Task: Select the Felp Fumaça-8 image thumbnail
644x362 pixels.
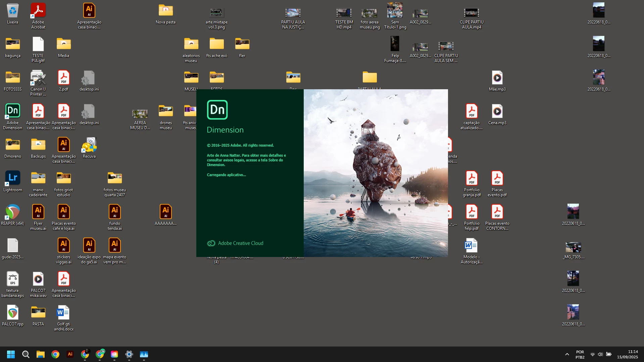Action: pos(395,50)
